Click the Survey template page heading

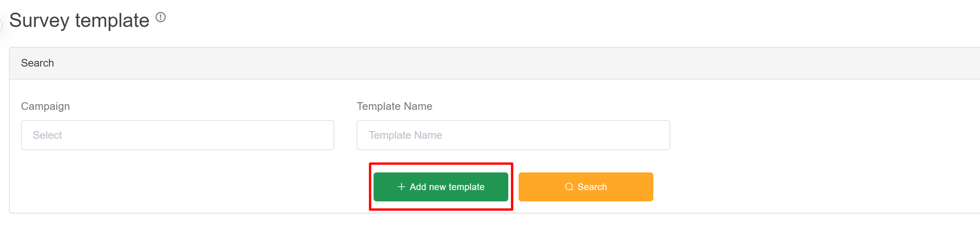80,20
